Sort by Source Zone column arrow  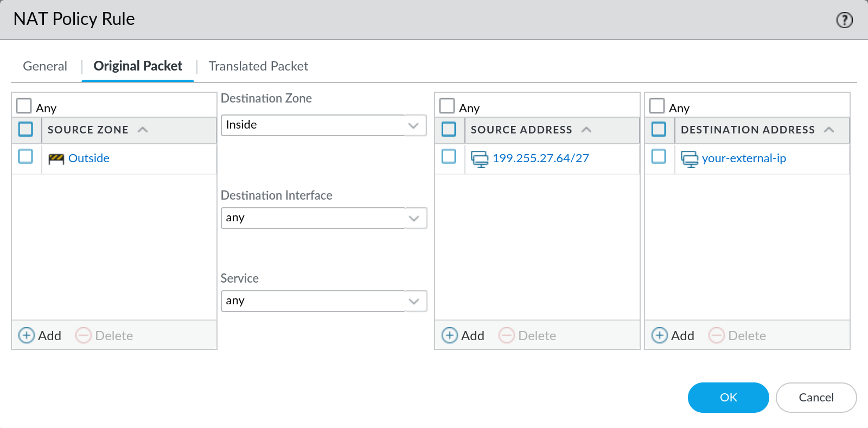point(143,130)
